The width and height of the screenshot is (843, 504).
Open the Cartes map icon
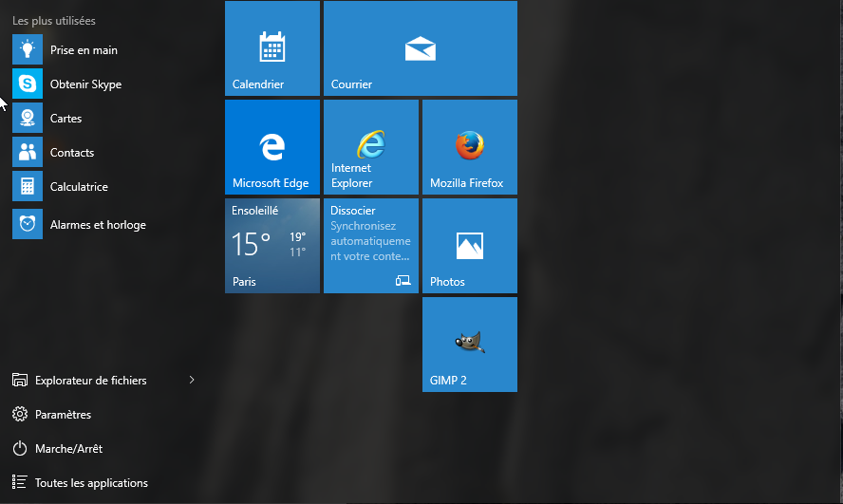pyautogui.click(x=28, y=118)
